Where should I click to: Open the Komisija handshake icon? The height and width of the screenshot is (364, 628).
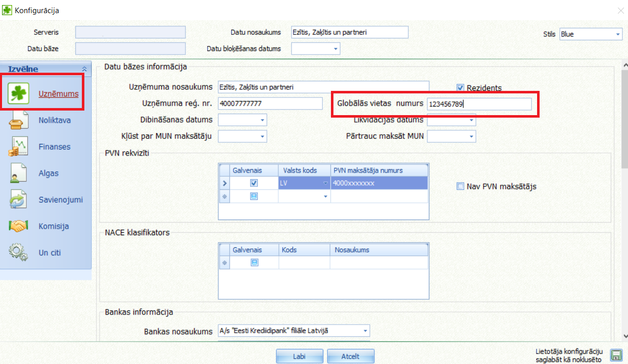[x=19, y=226]
